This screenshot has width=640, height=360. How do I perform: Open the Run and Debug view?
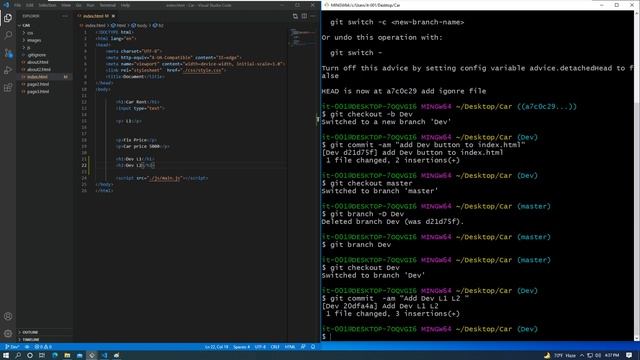tap(8, 70)
